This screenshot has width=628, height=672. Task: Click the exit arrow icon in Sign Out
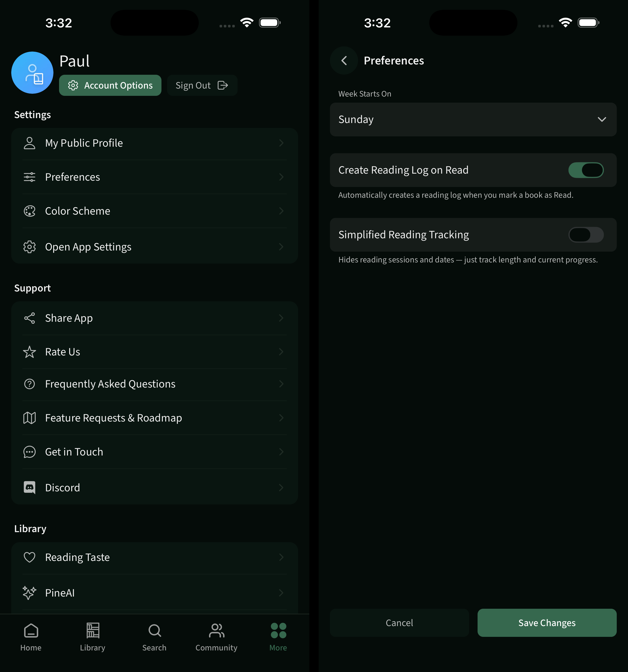point(223,85)
